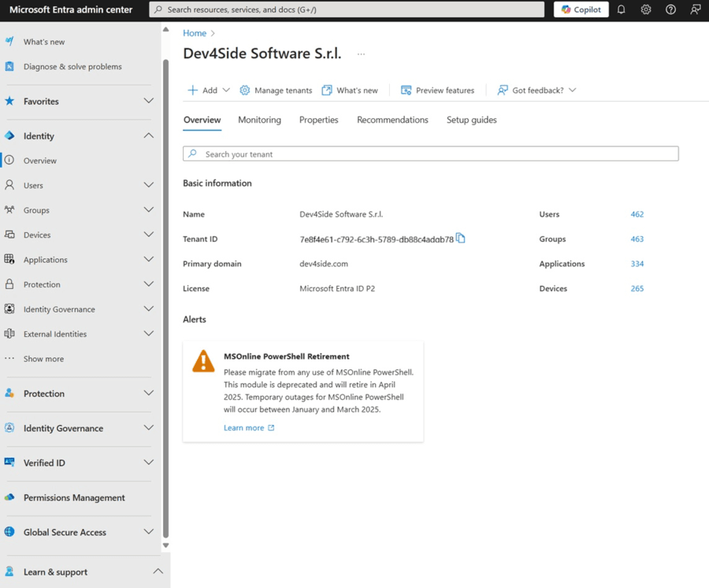Collapse the Learn & support chevron
This screenshot has height=588, width=709.
[158, 571]
